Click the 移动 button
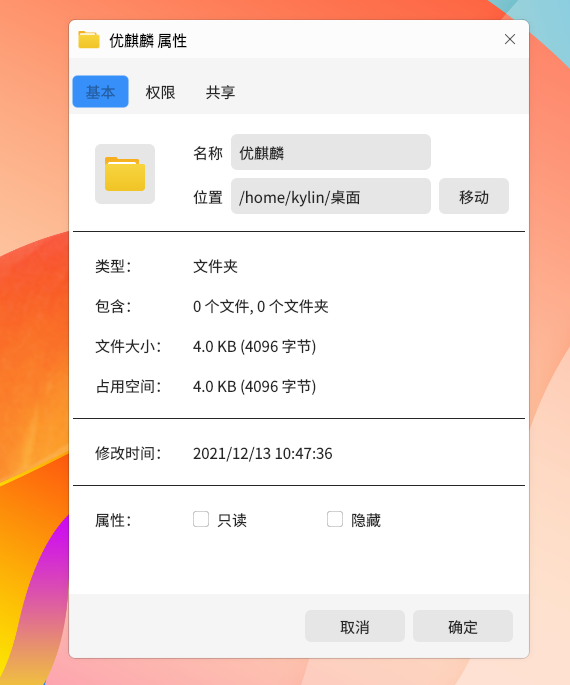The width and height of the screenshot is (570, 685). pyautogui.click(x=474, y=196)
